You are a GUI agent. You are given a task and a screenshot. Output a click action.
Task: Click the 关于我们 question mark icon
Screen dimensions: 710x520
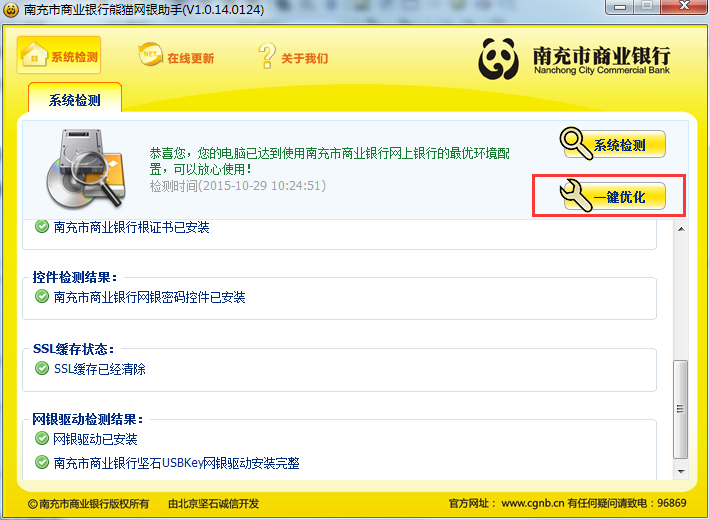267,55
